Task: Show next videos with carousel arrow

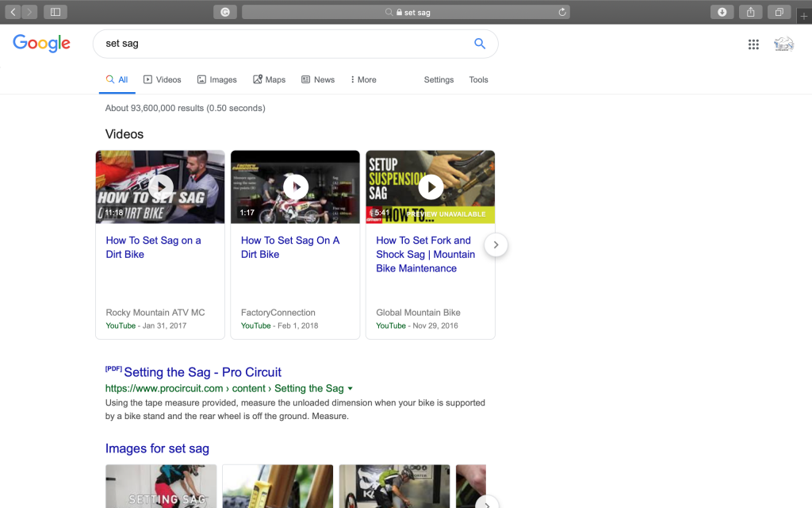Action: coord(496,244)
